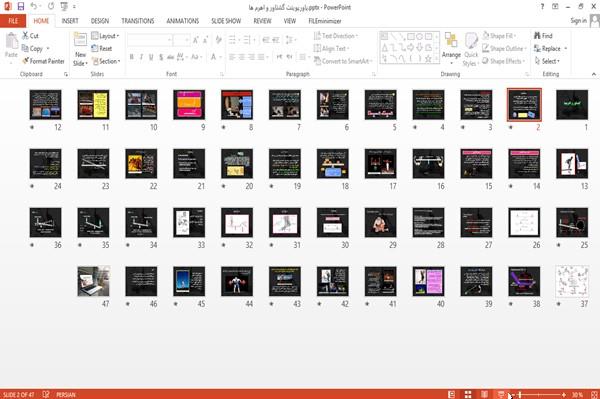
Task: Activate Format Painter
Action: coord(43,61)
